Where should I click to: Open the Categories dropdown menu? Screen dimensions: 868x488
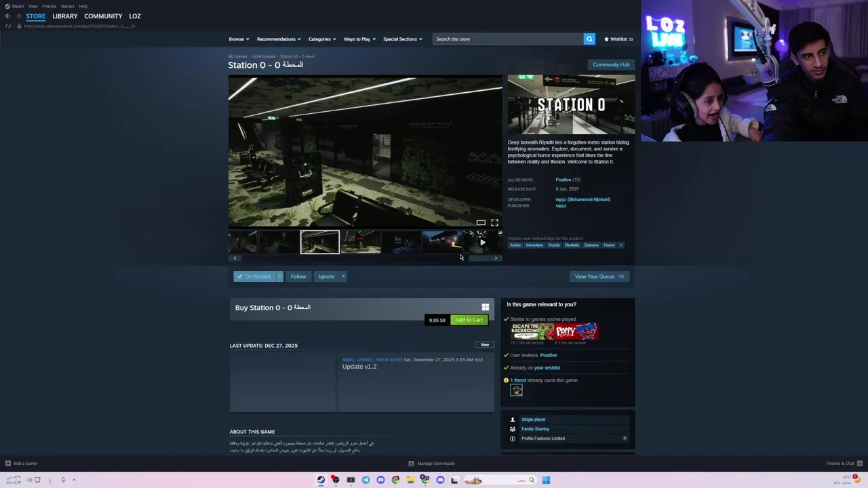pos(322,39)
